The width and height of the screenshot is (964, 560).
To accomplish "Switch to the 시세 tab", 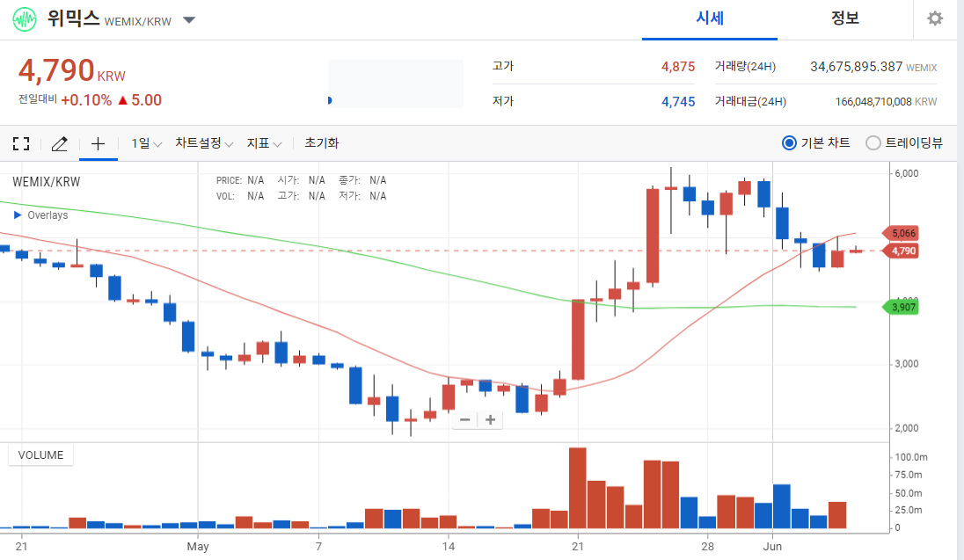I will point(710,18).
